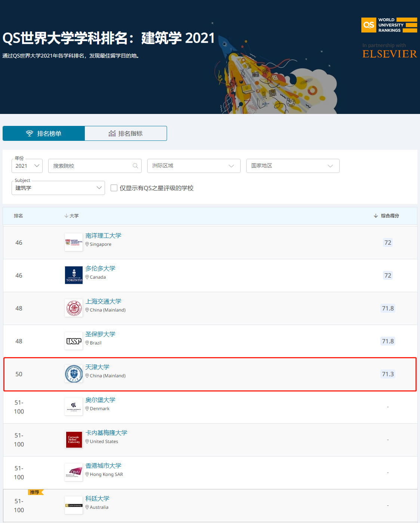Click the University of Toronto logo
Viewport: 420px width, 523px height.
74,275
